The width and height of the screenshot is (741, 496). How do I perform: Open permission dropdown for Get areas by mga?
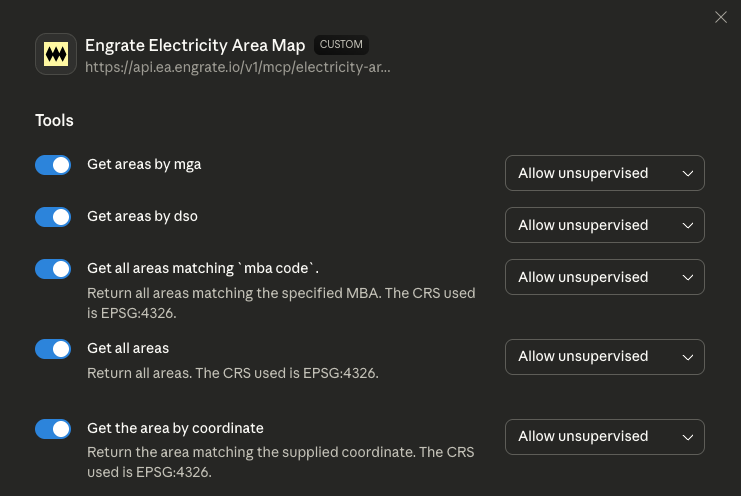point(604,173)
